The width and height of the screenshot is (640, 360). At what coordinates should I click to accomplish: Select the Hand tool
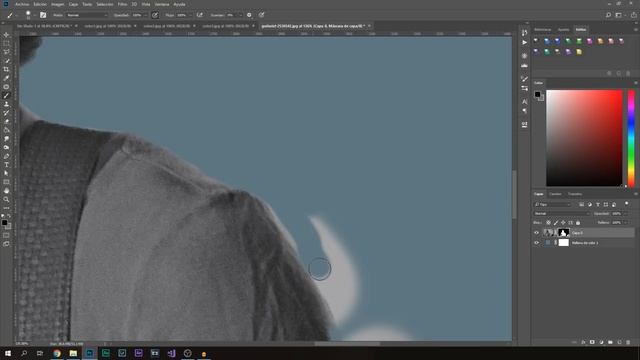click(x=6, y=191)
